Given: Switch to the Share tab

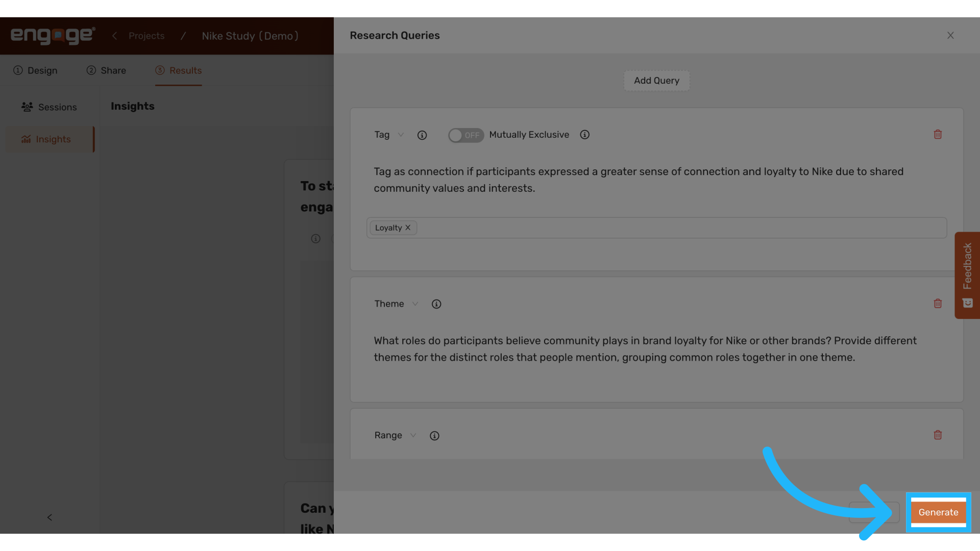Looking at the screenshot, I should click(x=106, y=70).
